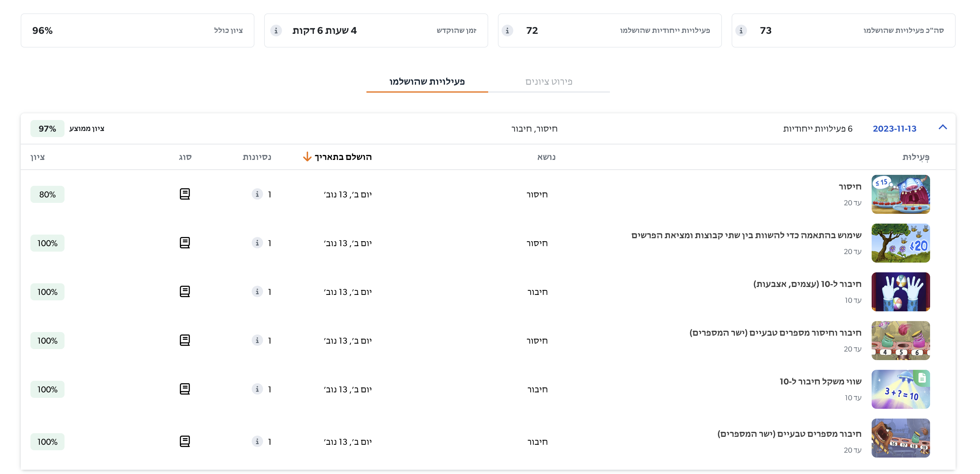Image resolution: width=980 pixels, height=474 pixels.
Task: Switch to the score breakdown tab
Action: [x=548, y=81]
